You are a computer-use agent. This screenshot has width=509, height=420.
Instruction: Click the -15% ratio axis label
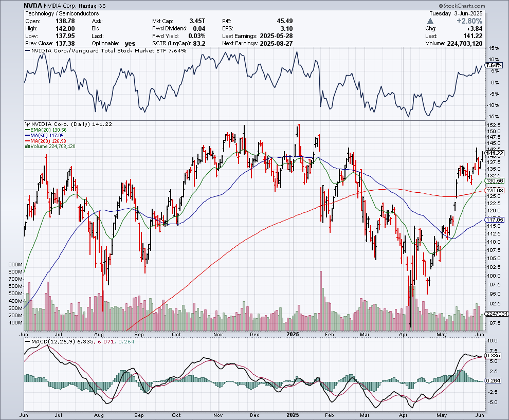[x=493, y=116]
